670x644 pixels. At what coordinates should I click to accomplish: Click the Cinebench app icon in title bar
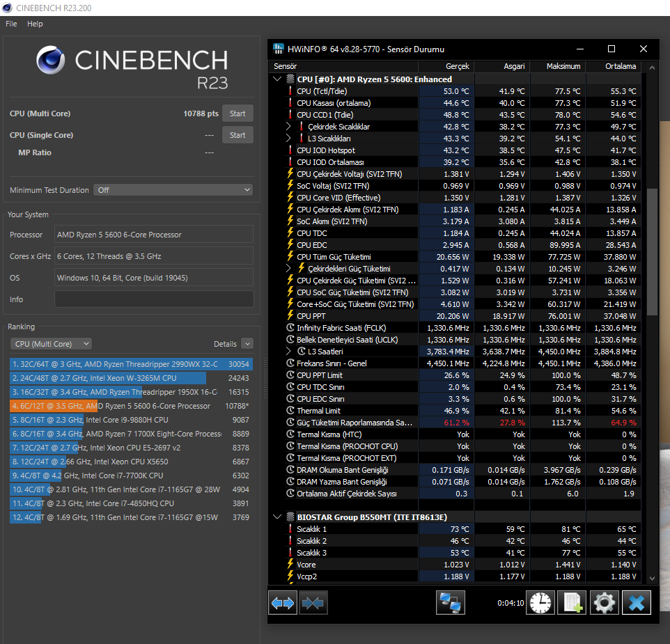click(x=7, y=8)
